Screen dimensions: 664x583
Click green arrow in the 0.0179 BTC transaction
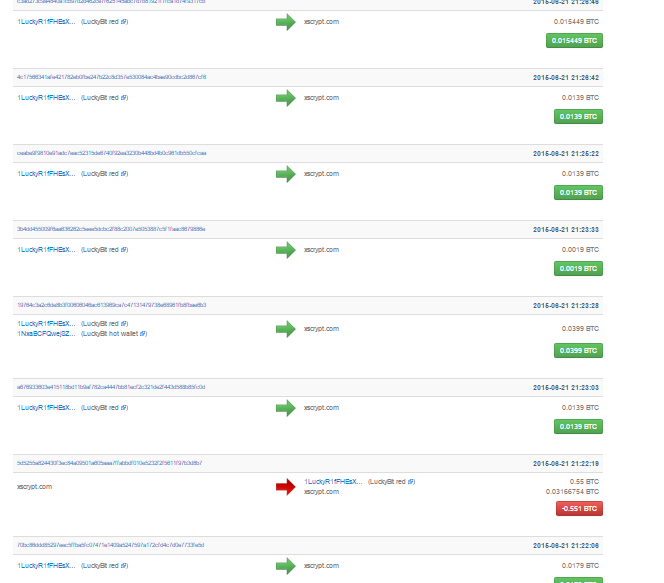pos(286,566)
